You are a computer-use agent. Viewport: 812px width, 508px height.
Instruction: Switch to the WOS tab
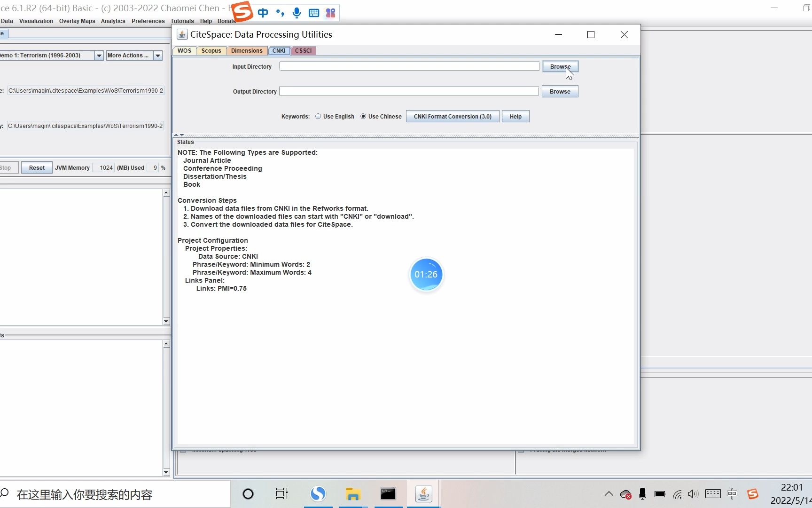[x=184, y=51]
